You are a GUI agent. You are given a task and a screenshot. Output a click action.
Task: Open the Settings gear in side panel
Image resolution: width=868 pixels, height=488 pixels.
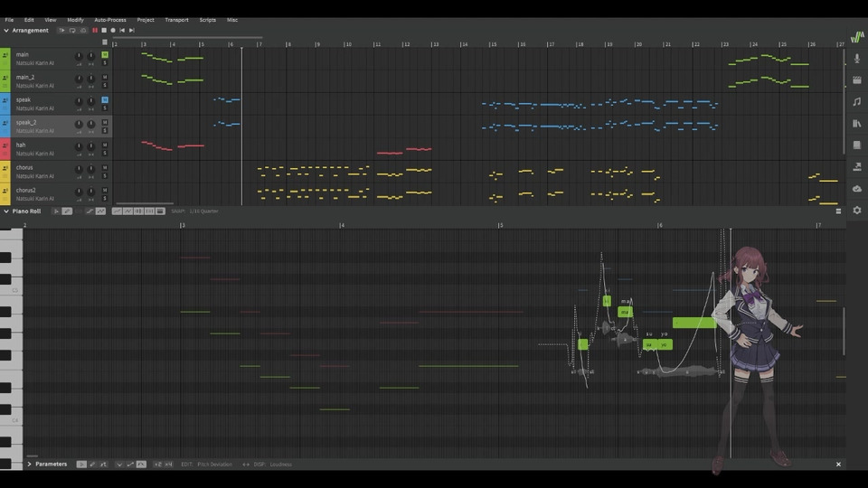pos(856,210)
